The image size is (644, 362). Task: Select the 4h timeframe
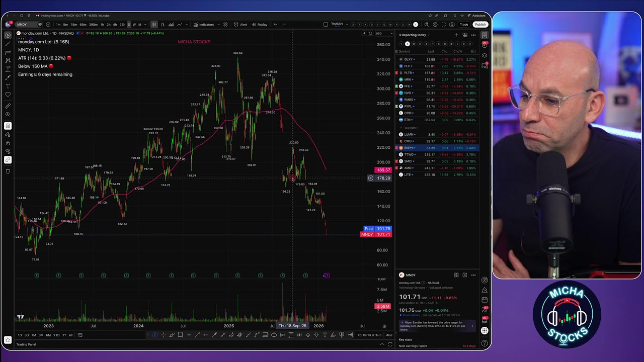115,25
